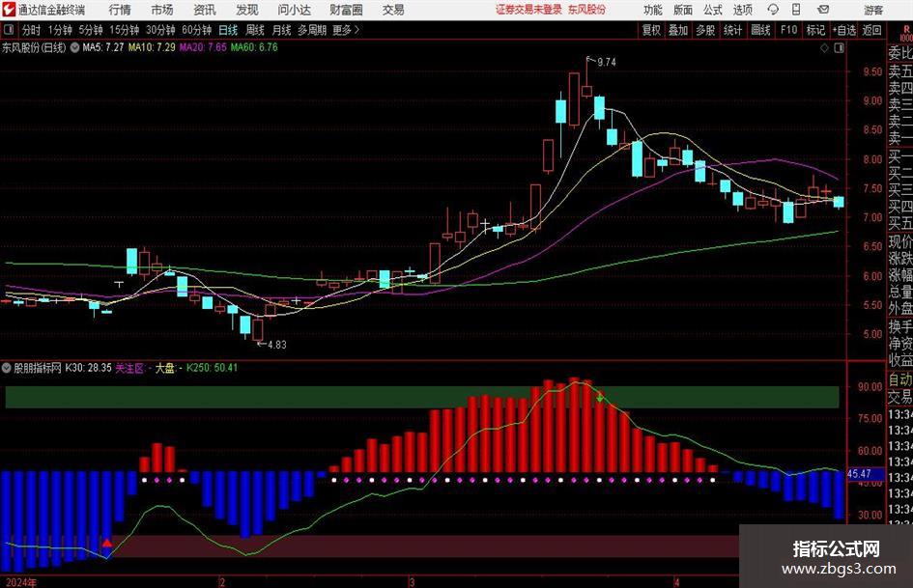Open the 财富圈 menu
This screenshot has width=913, height=588.
coord(346,10)
